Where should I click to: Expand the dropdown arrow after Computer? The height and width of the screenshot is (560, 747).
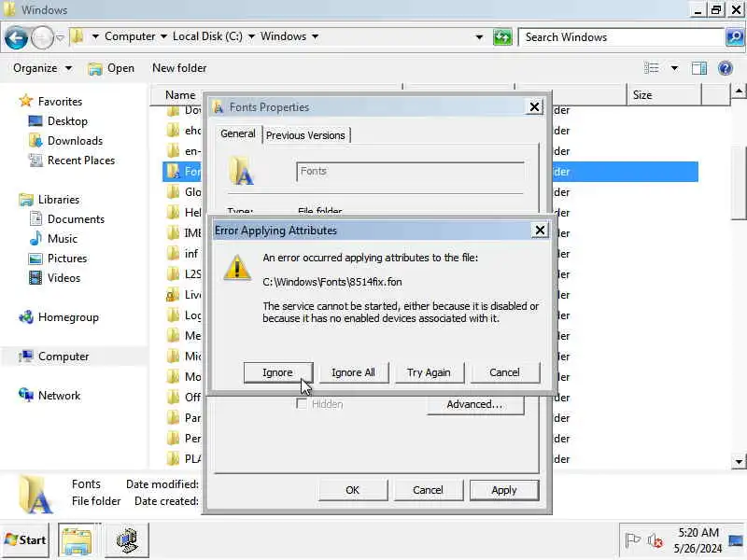click(x=163, y=36)
